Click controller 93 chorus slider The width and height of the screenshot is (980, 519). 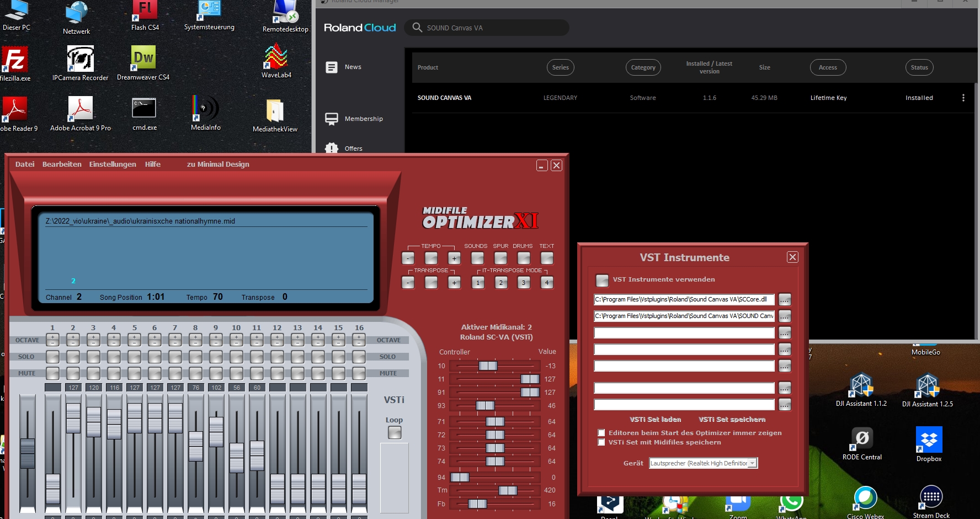[485, 406]
